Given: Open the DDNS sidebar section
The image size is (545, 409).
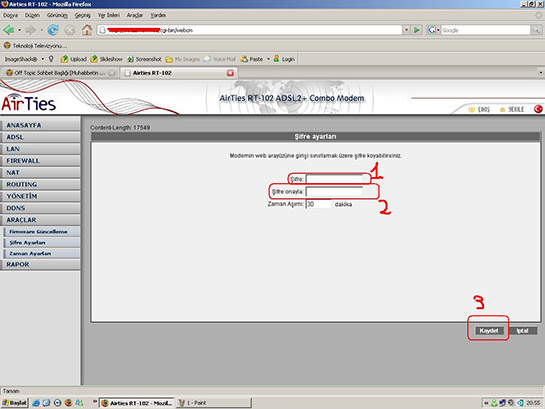Looking at the screenshot, I should pos(40,208).
